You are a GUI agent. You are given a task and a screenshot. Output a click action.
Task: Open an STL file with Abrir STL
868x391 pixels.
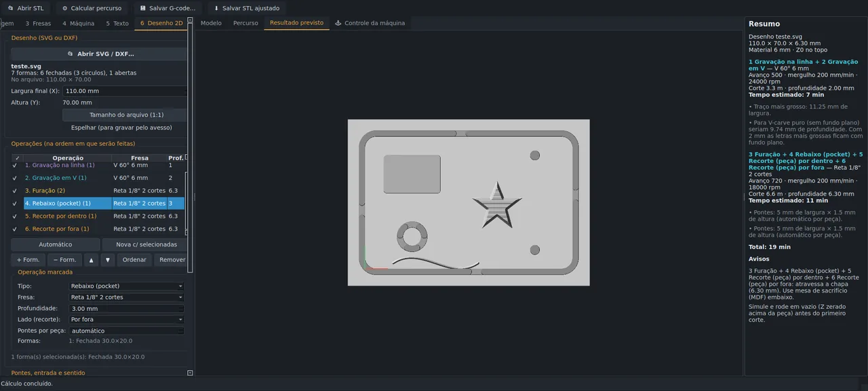tap(25, 8)
